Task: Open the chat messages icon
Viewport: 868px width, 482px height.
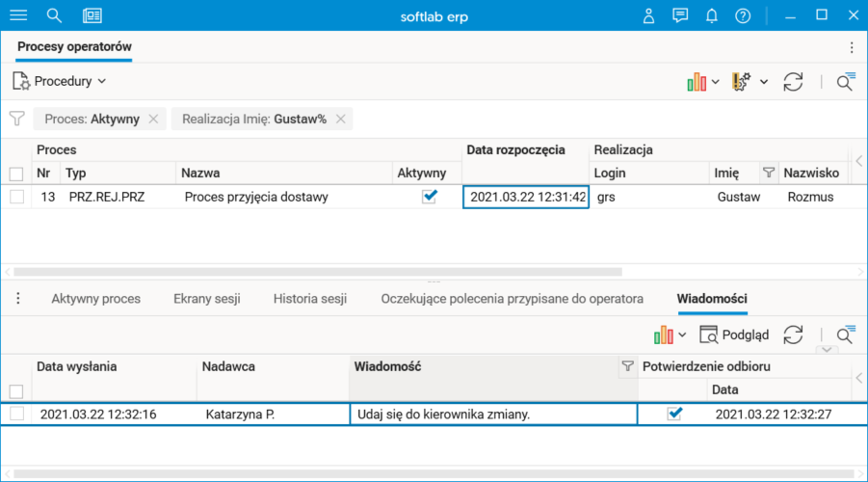Action: click(x=680, y=15)
